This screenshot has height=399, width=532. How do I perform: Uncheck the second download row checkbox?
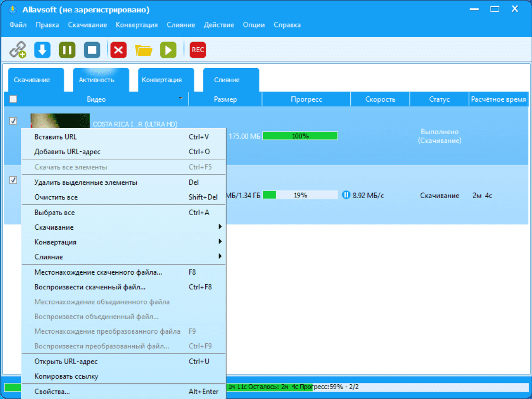pyautogui.click(x=13, y=180)
